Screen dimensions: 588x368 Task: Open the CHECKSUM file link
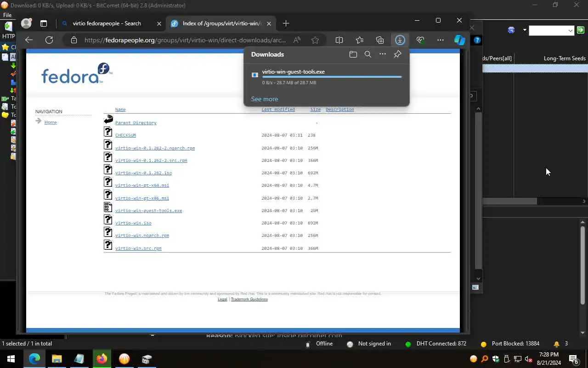pyautogui.click(x=125, y=135)
